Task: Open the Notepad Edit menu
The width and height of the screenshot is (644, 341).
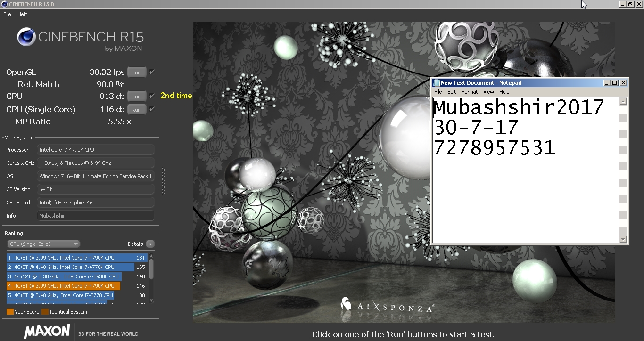Action: [x=452, y=92]
